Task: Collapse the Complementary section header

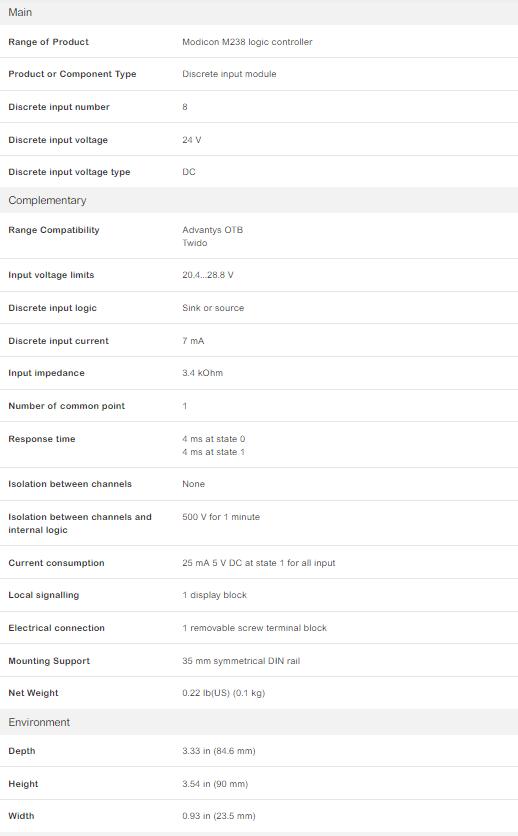Action: click(259, 200)
